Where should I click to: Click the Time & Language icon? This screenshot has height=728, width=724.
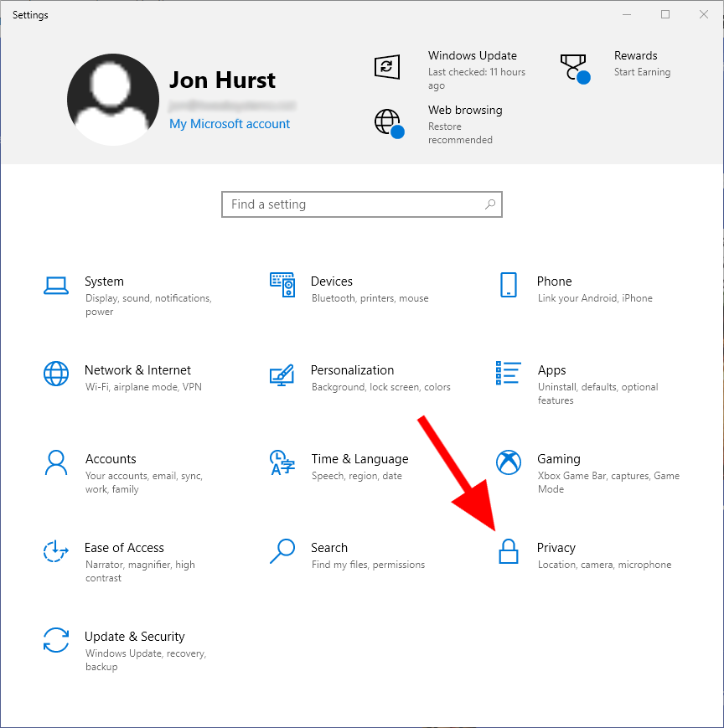(282, 462)
